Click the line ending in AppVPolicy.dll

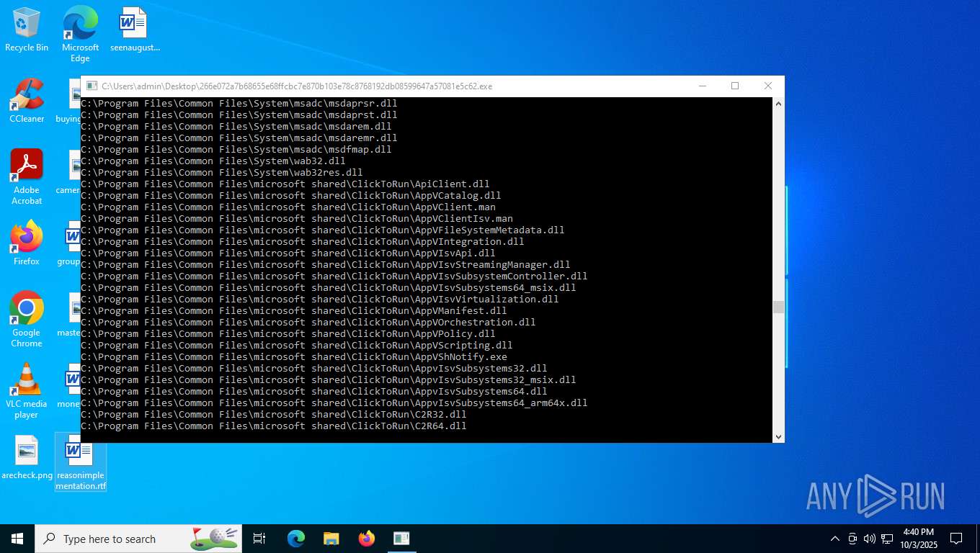tap(288, 333)
